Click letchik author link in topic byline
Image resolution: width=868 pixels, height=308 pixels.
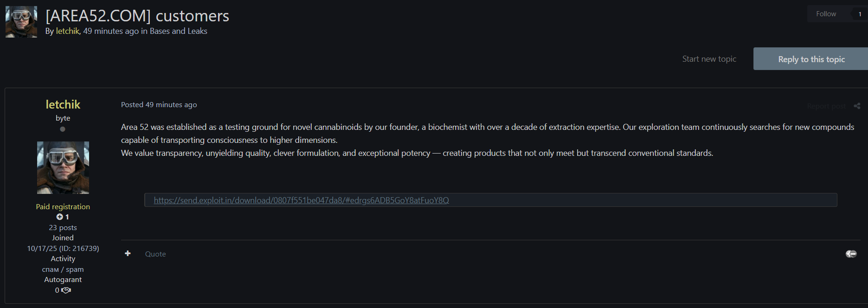click(x=68, y=31)
